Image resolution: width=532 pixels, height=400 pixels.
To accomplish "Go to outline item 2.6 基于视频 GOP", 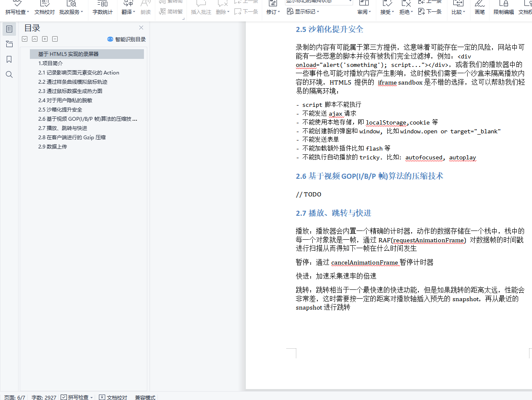I will pyautogui.click(x=87, y=119).
